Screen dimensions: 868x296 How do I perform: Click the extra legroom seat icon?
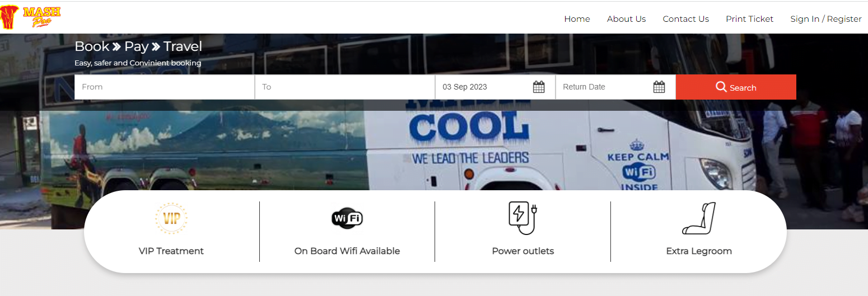click(x=699, y=218)
